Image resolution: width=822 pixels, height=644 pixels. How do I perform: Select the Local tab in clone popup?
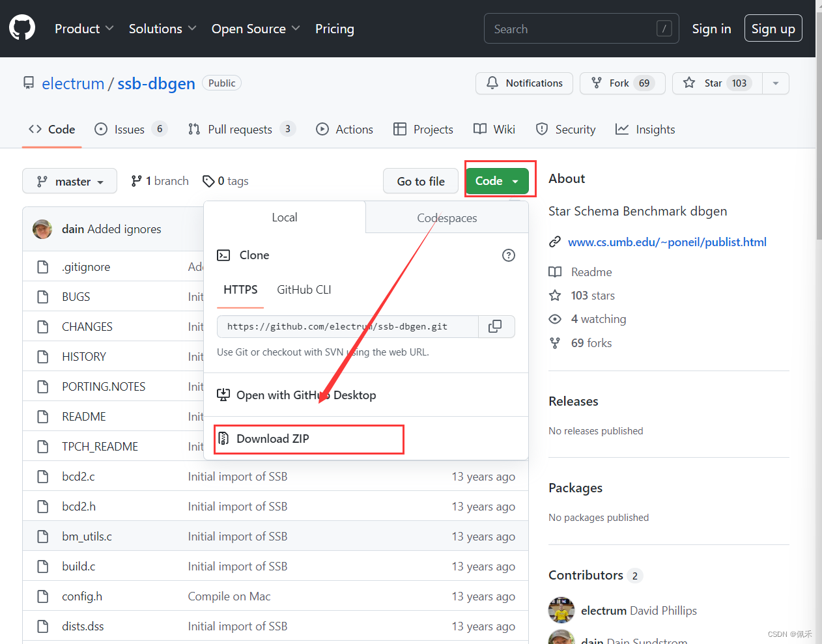coord(285,217)
